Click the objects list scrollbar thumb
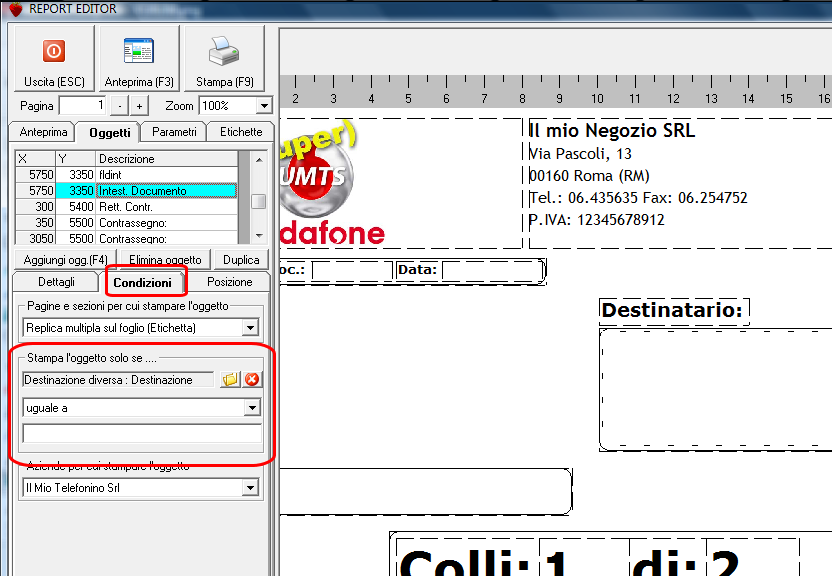The height and width of the screenshot is (576, 832). click(258, 202)
